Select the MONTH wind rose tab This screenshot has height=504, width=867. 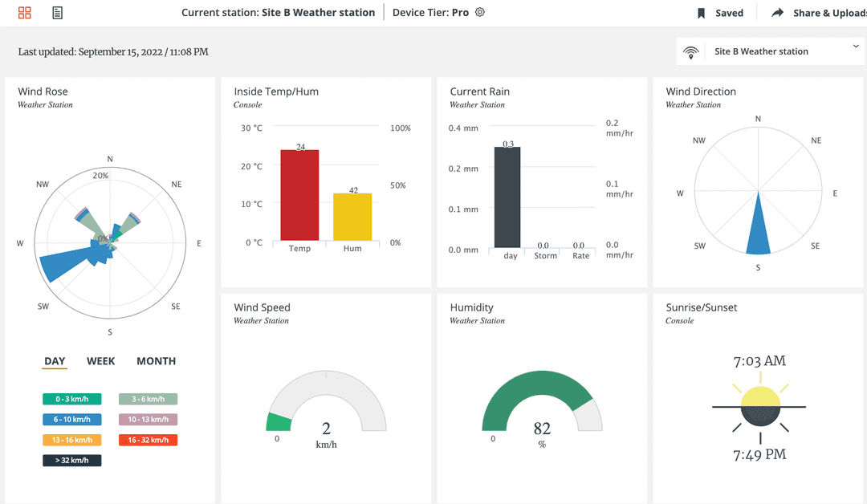156,361
